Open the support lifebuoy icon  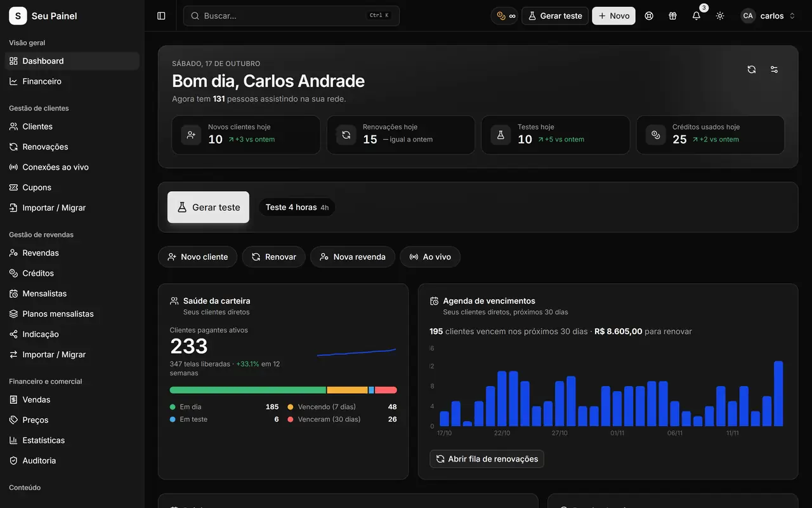click(649, 16)
